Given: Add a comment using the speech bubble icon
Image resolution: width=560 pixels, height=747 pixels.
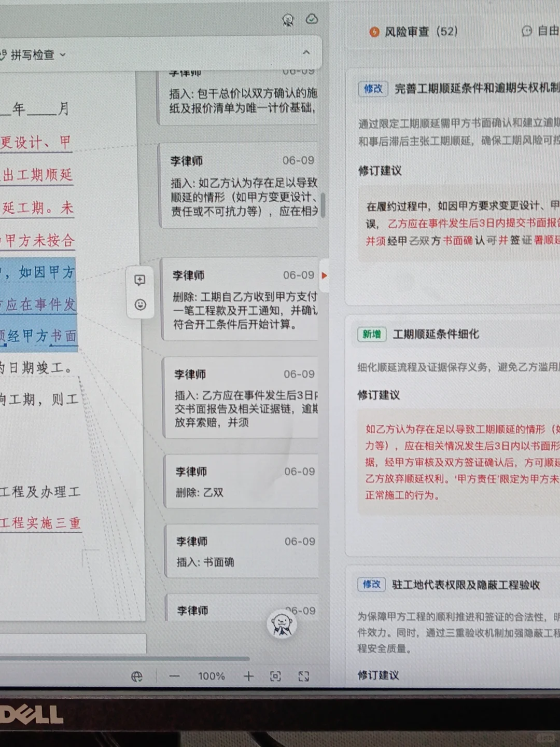Looking at the screenshot, I should point(139,281).
